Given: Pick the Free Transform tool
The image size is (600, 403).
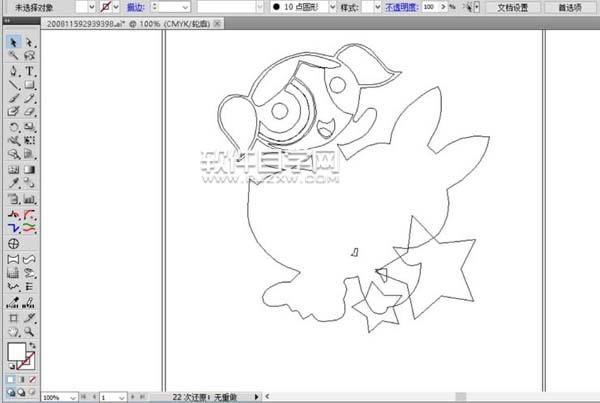Looking at the screenshot, I should coord(29,140).
